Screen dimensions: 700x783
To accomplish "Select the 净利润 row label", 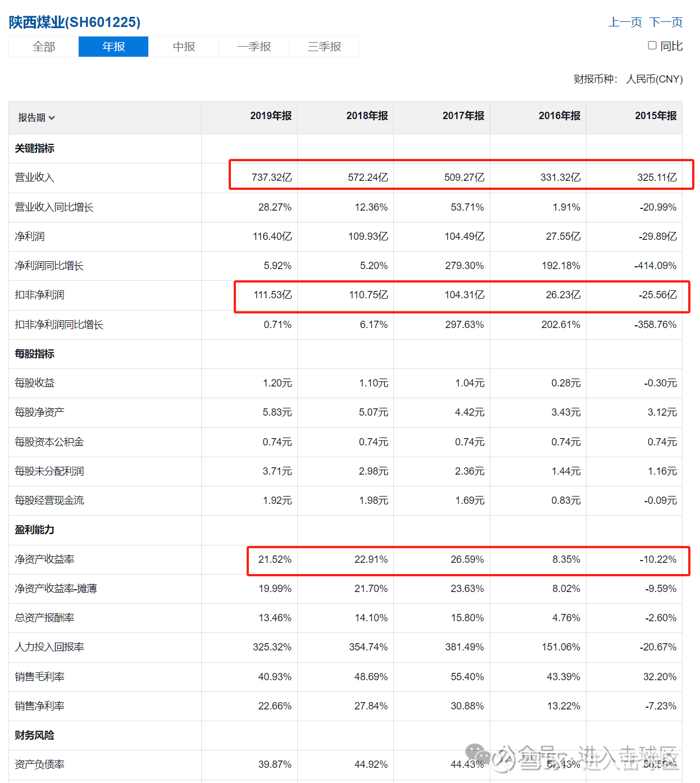I will [x=30, y=236].
